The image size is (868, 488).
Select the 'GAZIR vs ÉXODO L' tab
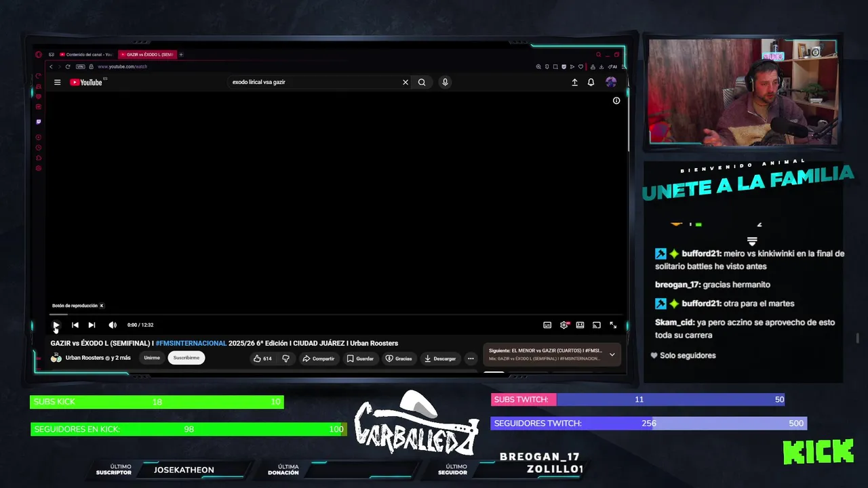[x=147, y=54]
